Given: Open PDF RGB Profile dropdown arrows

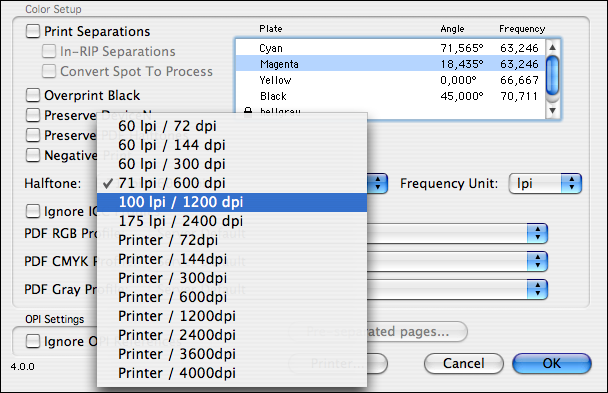Looking at the screenshot, I should coord(537,233).
